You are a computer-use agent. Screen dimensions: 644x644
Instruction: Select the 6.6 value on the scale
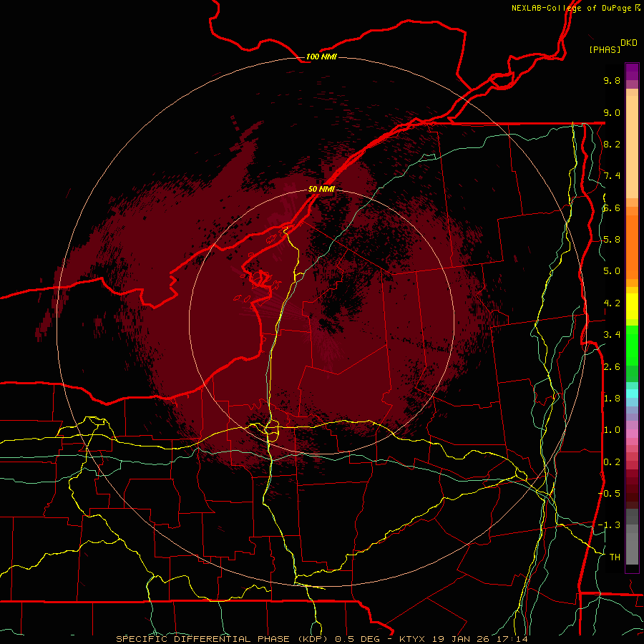point(612,208)
